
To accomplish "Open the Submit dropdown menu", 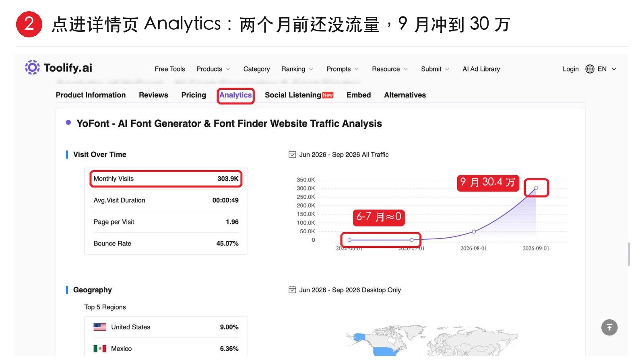I will (x=435, y=69).
